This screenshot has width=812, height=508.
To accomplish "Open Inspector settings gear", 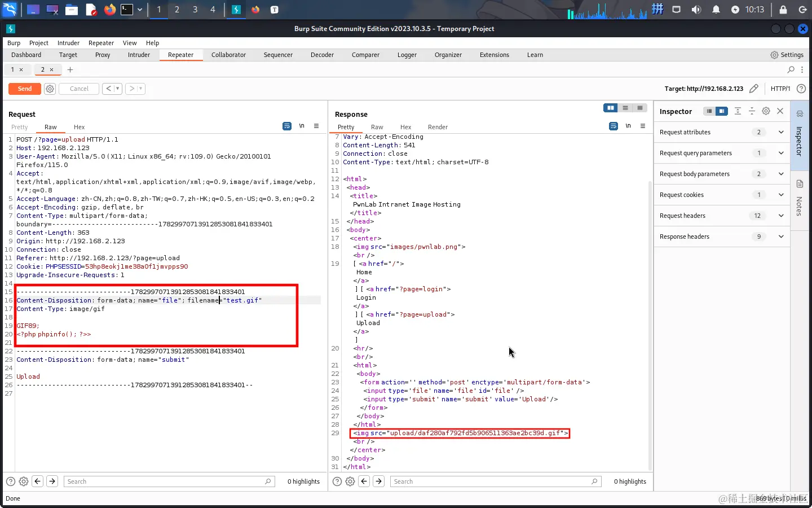I will point(766,111).
